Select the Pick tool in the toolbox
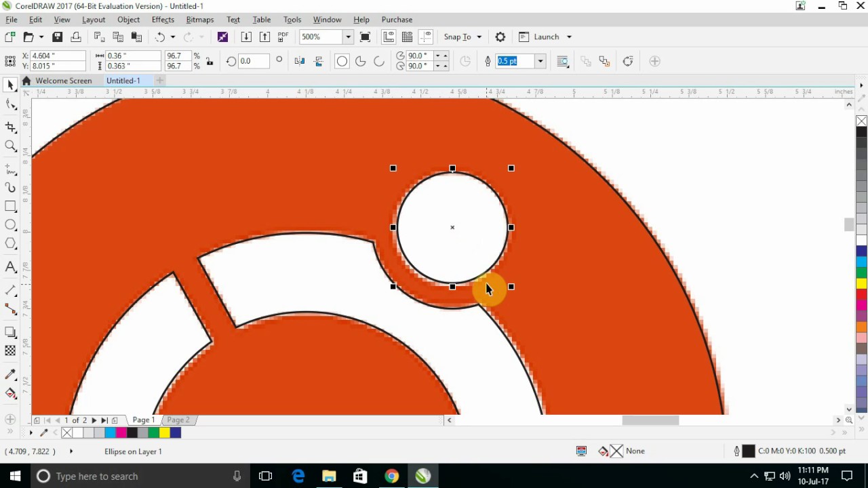This screenshot has height=488, width=868. coord(10,85)
